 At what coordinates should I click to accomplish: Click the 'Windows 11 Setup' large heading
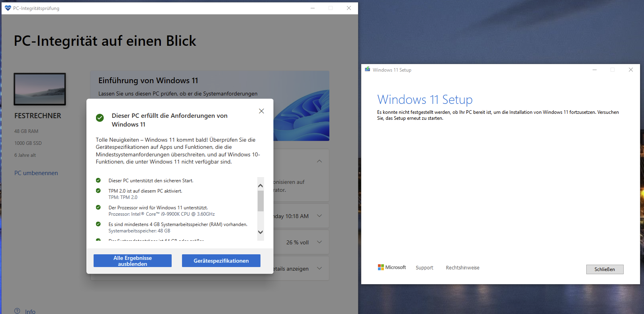[425, 99]
